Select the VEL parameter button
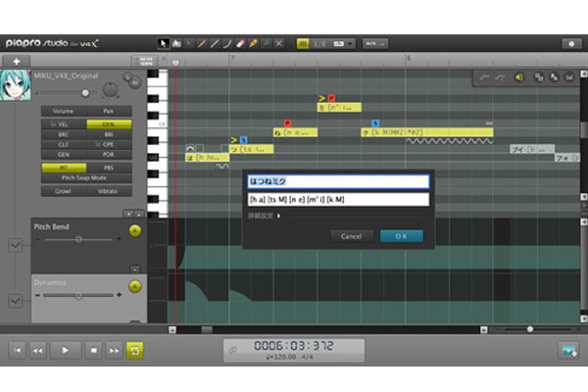The width and height of the screenshot is (588, 392). (64, 124)
